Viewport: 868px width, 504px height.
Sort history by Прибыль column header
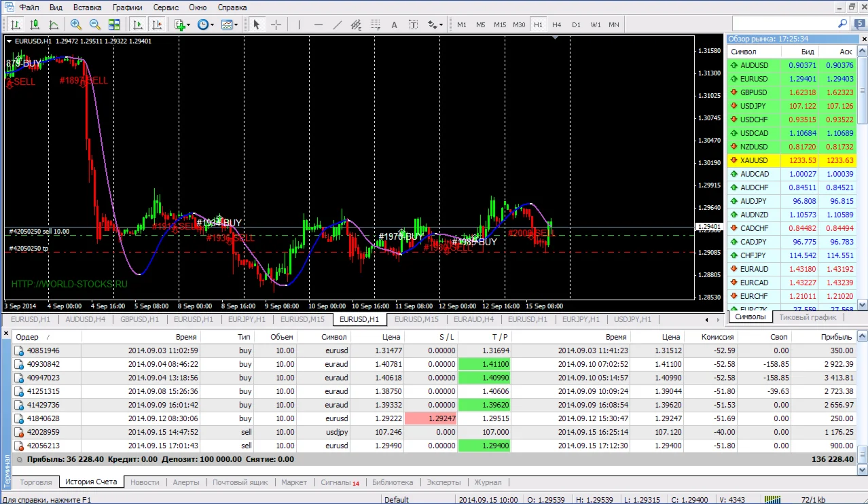[x=835, y=337]
